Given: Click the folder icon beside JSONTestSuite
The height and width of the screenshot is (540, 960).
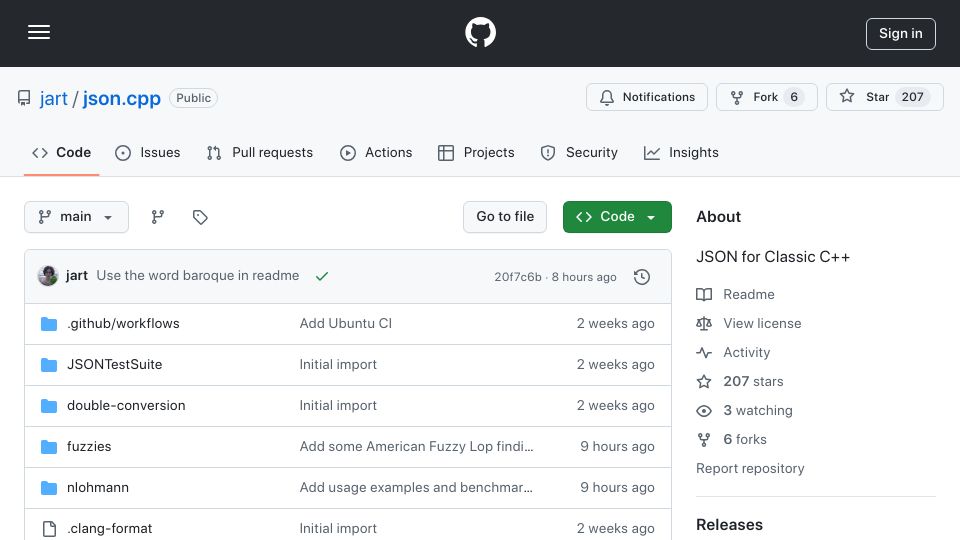Looking at the screenshot, I should tap(49, 364).
